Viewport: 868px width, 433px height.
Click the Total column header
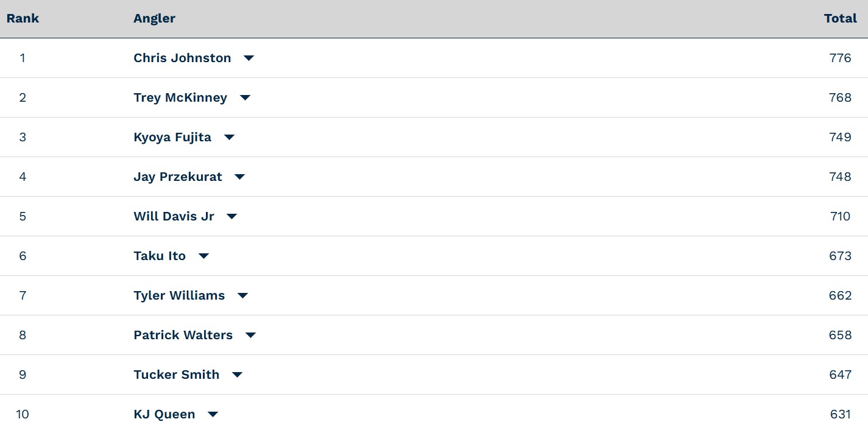click(x=841, y=18)
